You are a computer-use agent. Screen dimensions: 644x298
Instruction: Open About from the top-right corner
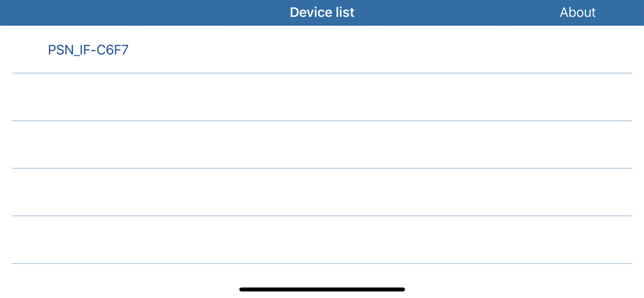tap(578, 12)
